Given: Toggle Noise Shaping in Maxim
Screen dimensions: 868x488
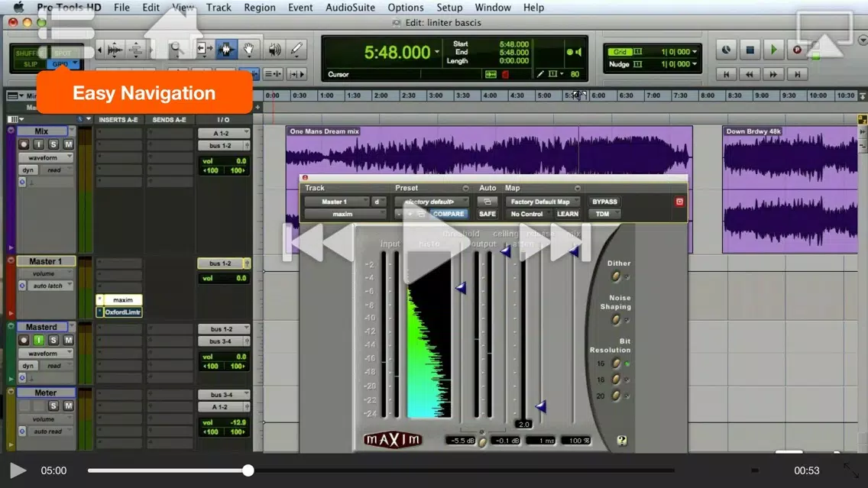Looking at the screenshot, I should coord(615,320).
